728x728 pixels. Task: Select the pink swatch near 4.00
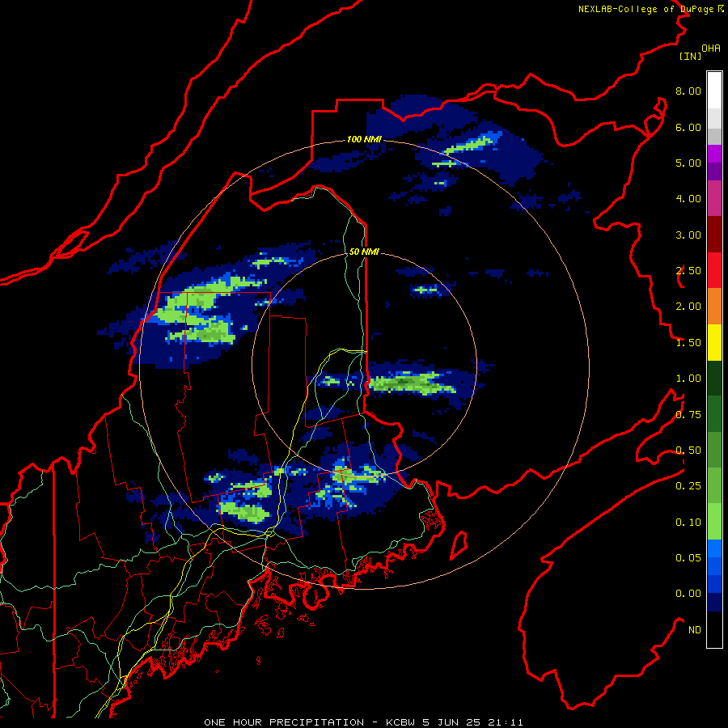click(x=714, y=198)
